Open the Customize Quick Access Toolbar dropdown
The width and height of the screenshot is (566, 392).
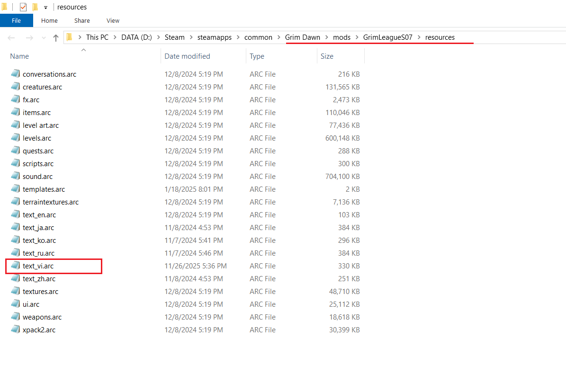click(45, 8)
